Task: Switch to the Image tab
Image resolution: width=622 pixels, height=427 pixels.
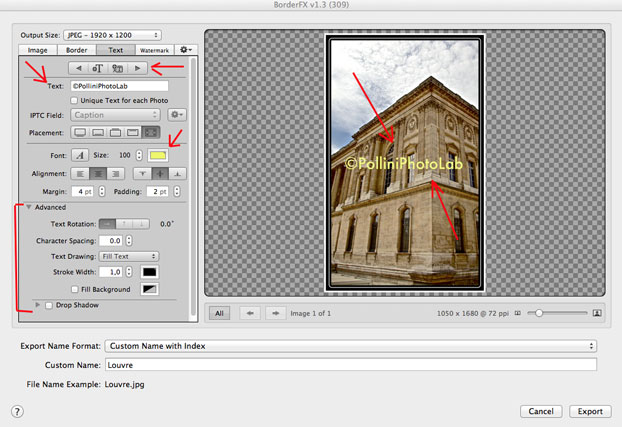Action: tap(38, 50)
